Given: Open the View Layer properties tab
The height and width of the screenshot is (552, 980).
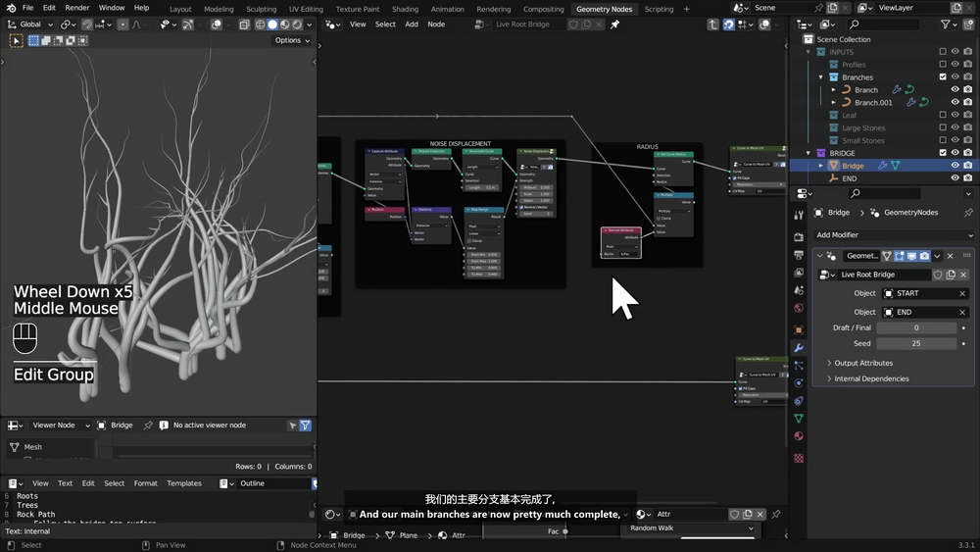Looking at the screenshot, I should click(798, 273).
